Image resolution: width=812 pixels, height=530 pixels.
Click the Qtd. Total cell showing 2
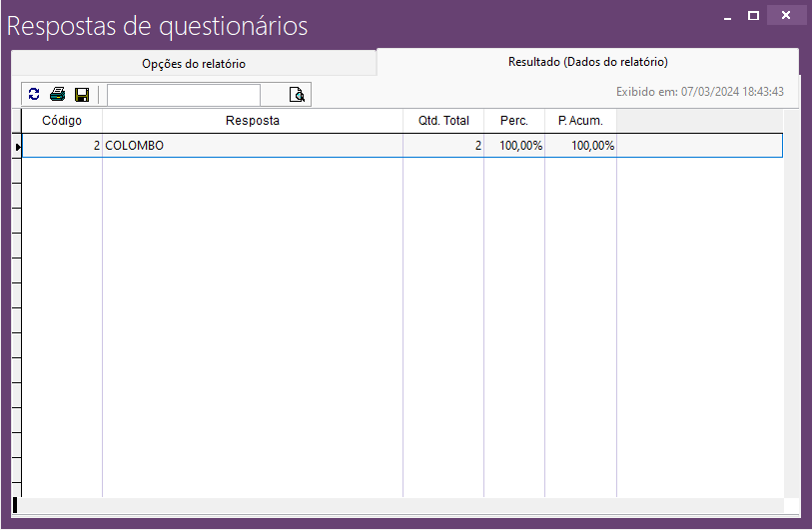(443, 146)
